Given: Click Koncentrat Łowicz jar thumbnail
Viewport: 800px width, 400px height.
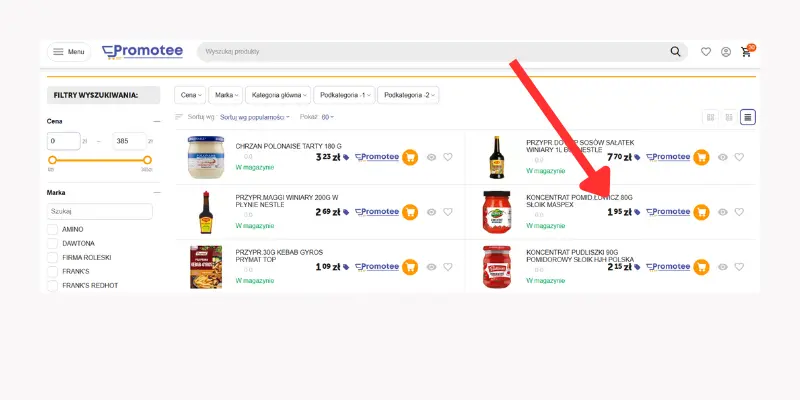Looking at the screenshot, I should tap(497, 212).
